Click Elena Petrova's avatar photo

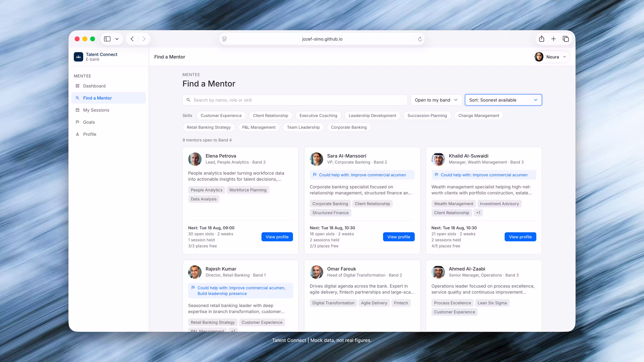click(195, 159)
